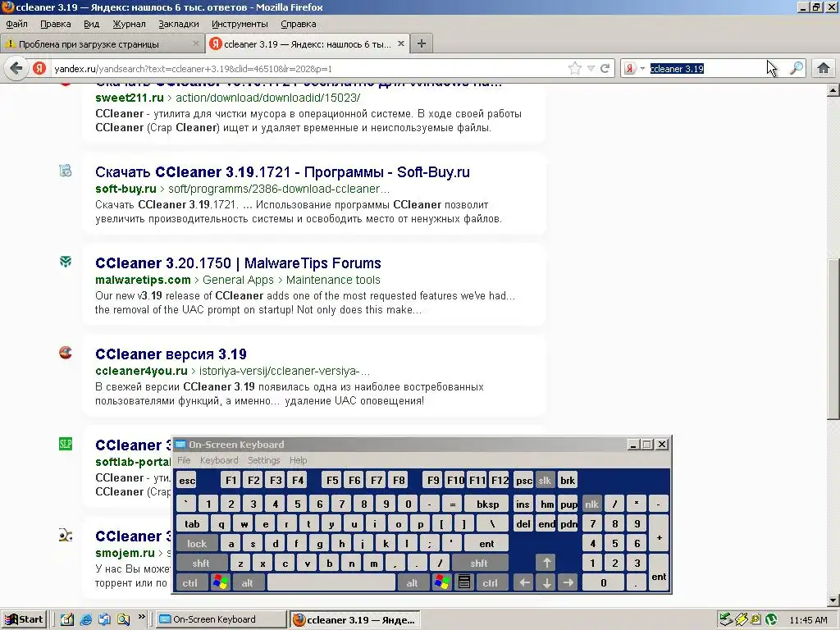Open the Windows Start button
The image size is (840, 630).
[24, 619]
